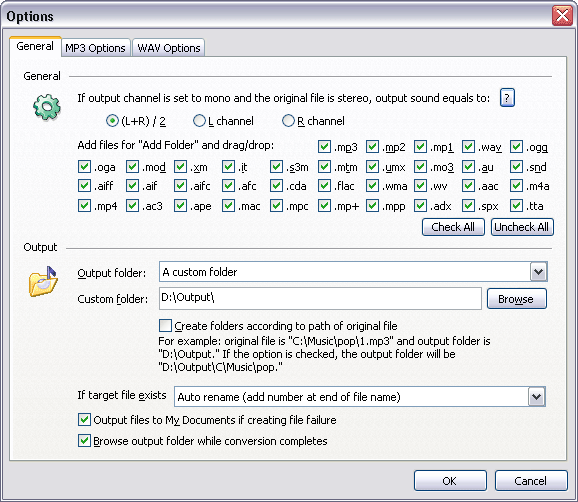578x502 pixels.
Task: Uncheck the .wav file type
Action: [468, 147]
